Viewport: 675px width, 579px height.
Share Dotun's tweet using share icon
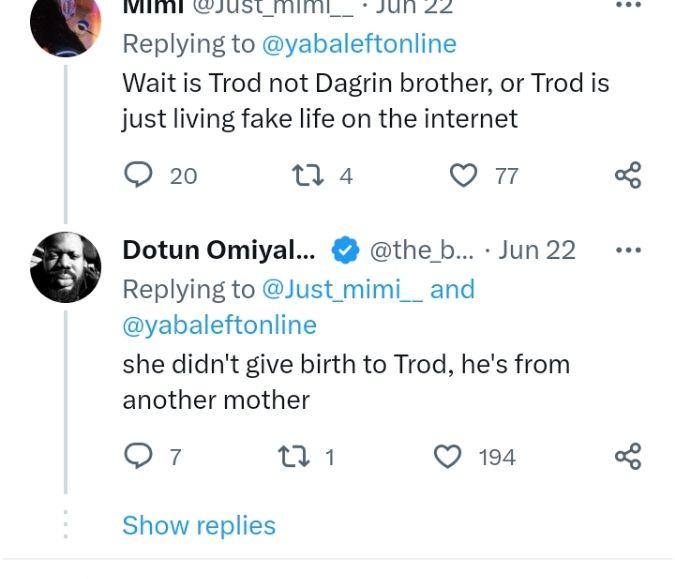click(x=627, y=457)
